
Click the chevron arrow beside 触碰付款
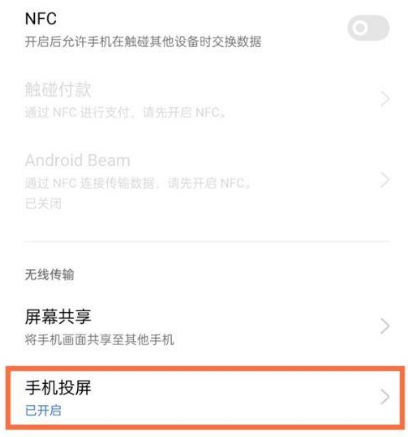tap(385, 99)
